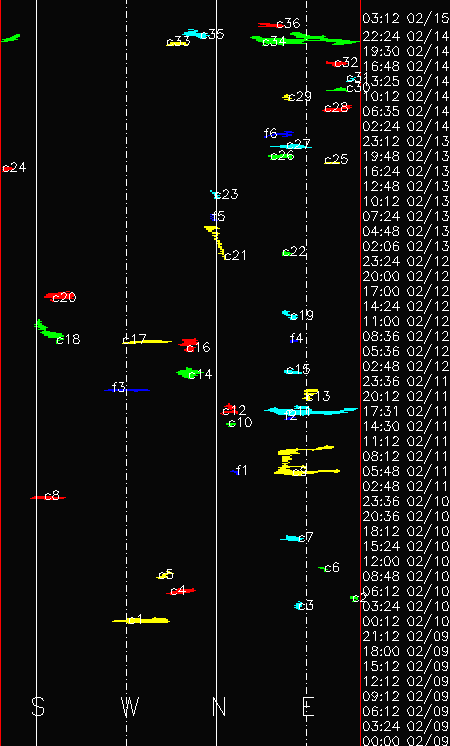Click the blue f3 horizontal streak
This screenshot has width=450, height=746.
point(127,390)
